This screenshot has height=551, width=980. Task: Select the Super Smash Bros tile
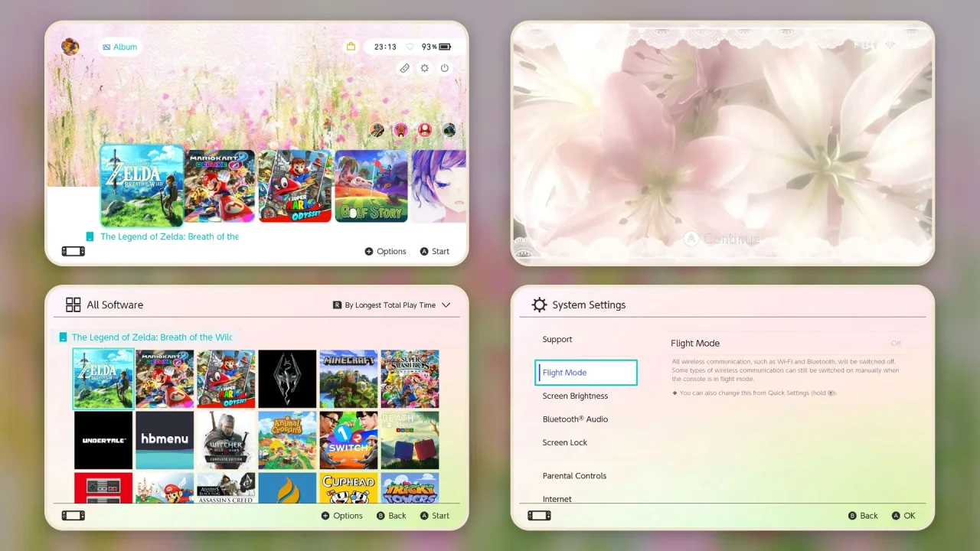(x=410, y=379)
